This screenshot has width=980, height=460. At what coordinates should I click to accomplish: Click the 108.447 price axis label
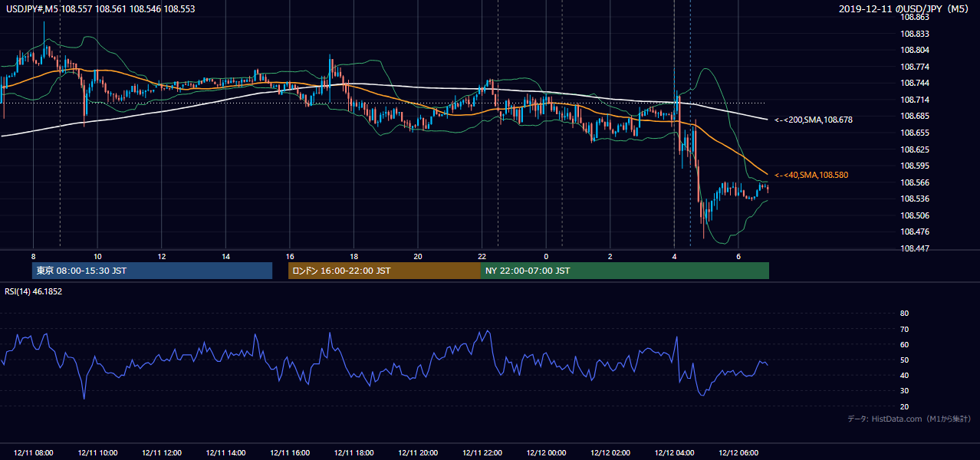click(916, 248)
